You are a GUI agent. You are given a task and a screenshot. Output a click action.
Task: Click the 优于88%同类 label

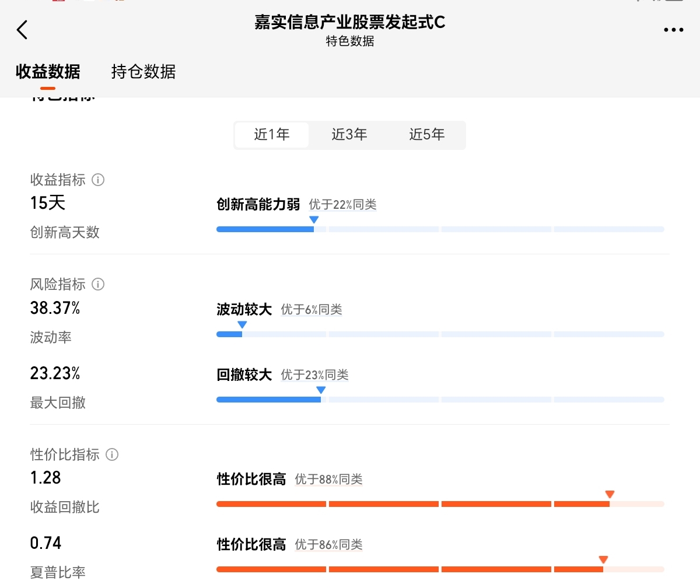click(329, 480)
